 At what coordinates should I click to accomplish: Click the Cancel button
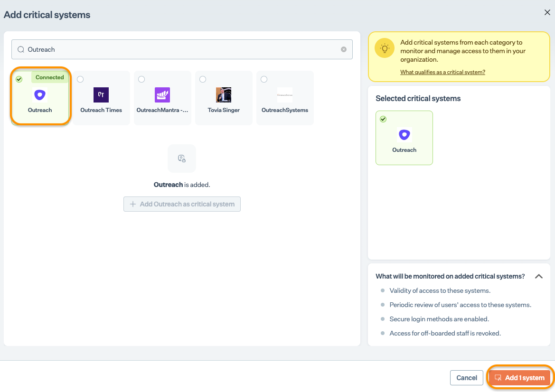pos(467,378)
